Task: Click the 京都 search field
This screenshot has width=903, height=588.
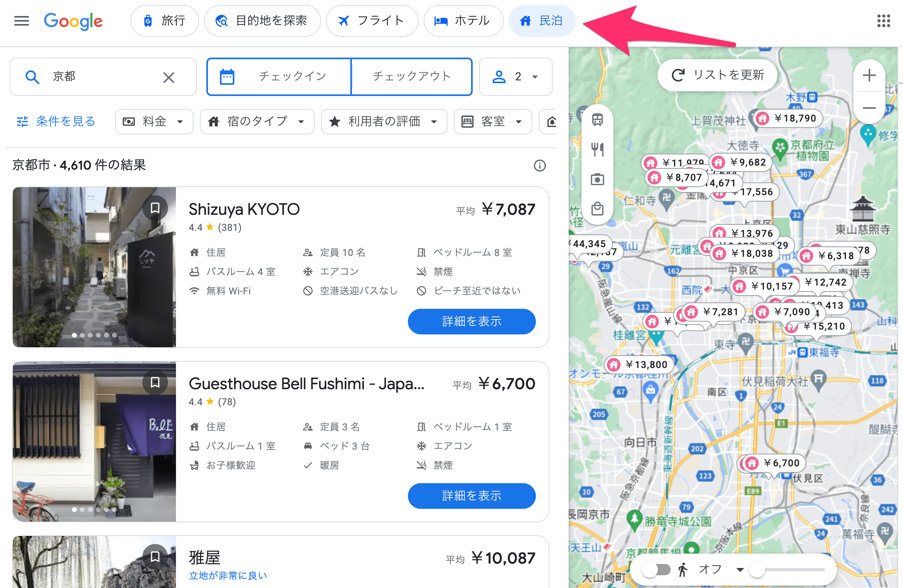Action: (x=103, y=77)
